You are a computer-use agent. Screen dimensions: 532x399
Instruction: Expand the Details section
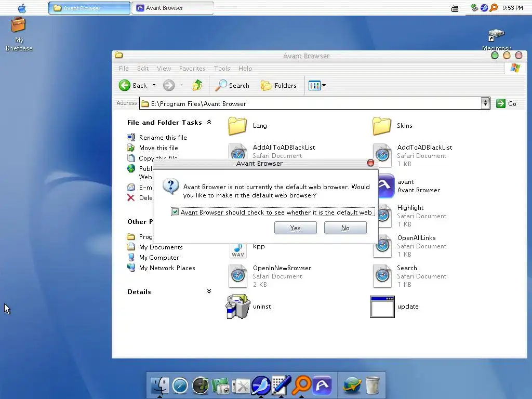click(209, 291)
